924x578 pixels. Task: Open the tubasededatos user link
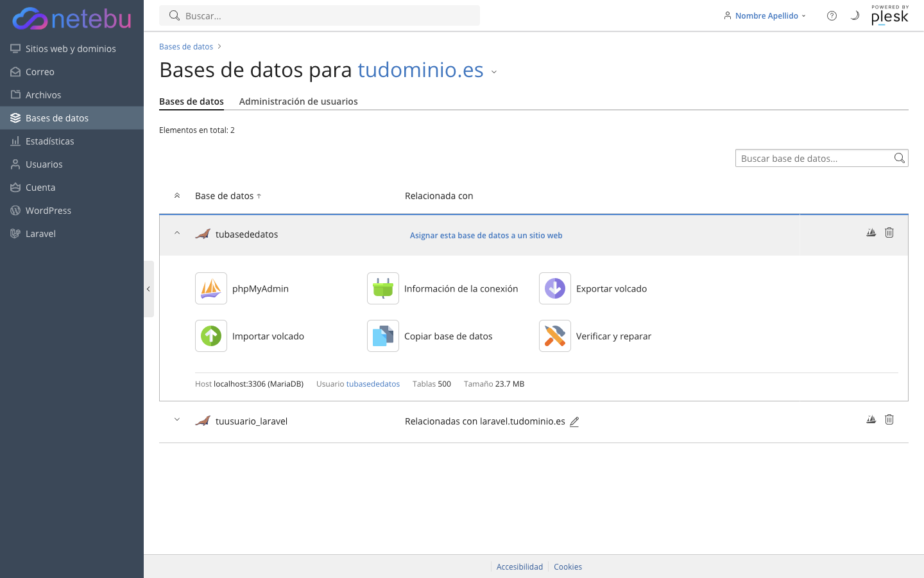point(373,384)
